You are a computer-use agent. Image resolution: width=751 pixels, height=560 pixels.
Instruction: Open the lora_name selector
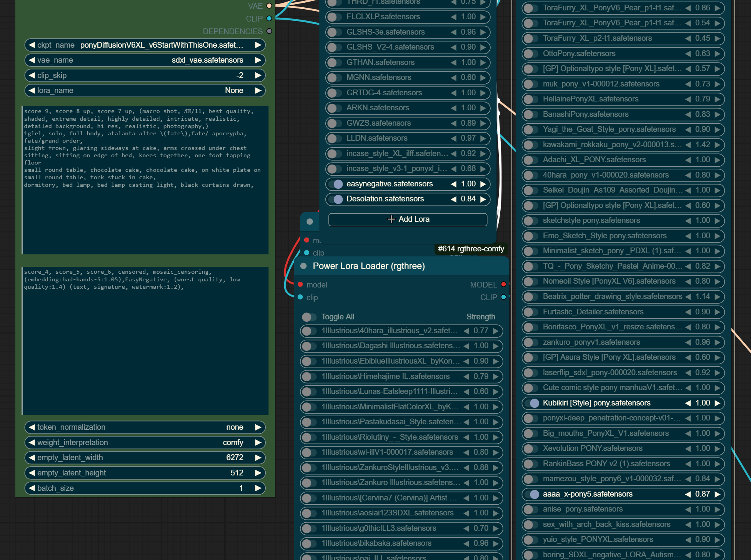pos(145,90)
